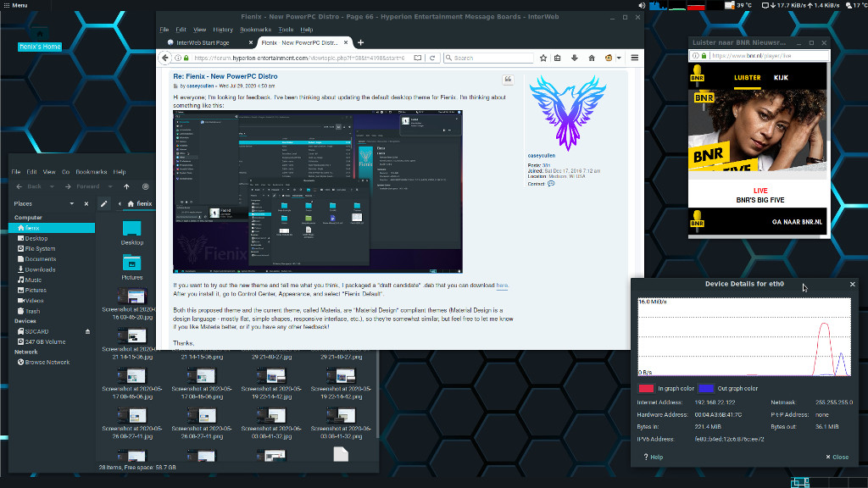Open the History menu in InterWeb
This screenshot has height=488, width=868.
(x=223, y=30)
